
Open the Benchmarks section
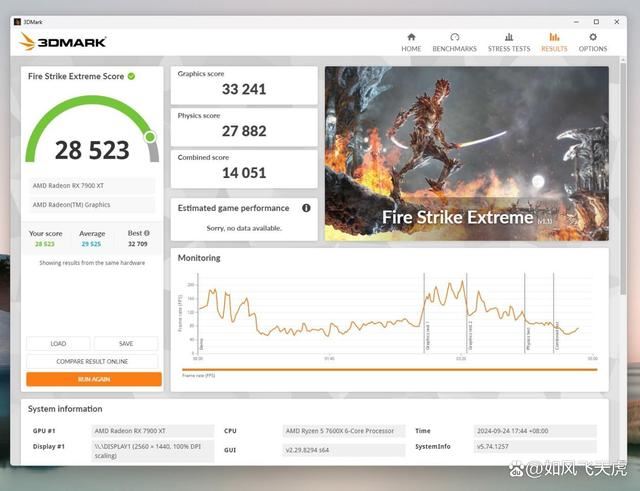pyautogui.click(x=454, y=42)
